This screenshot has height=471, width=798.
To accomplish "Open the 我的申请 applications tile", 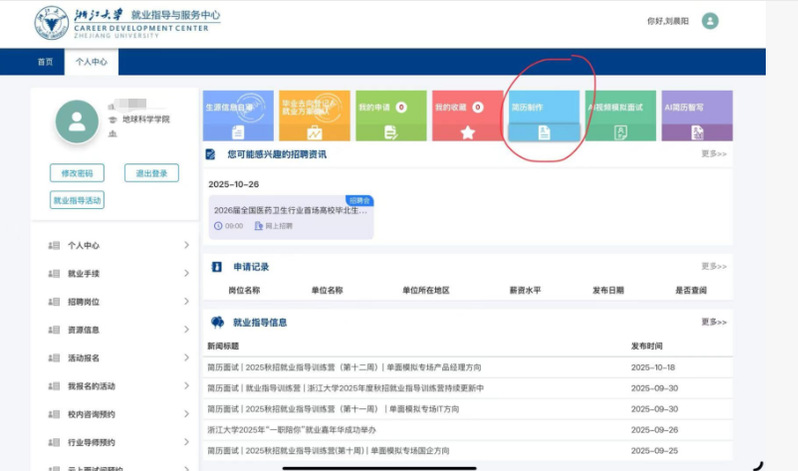I will 390,116.
